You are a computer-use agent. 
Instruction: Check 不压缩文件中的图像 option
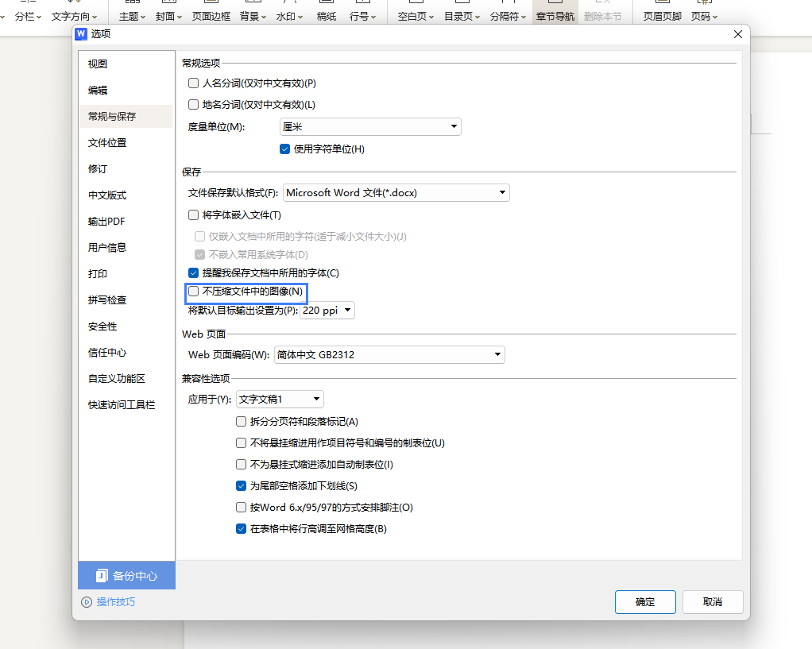tap(194, 292)
